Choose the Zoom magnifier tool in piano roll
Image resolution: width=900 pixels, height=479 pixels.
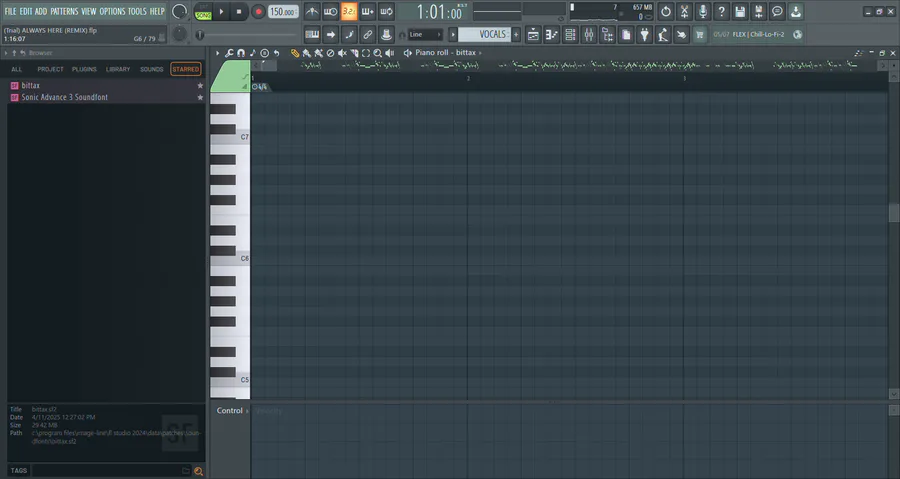pos(378,53)
